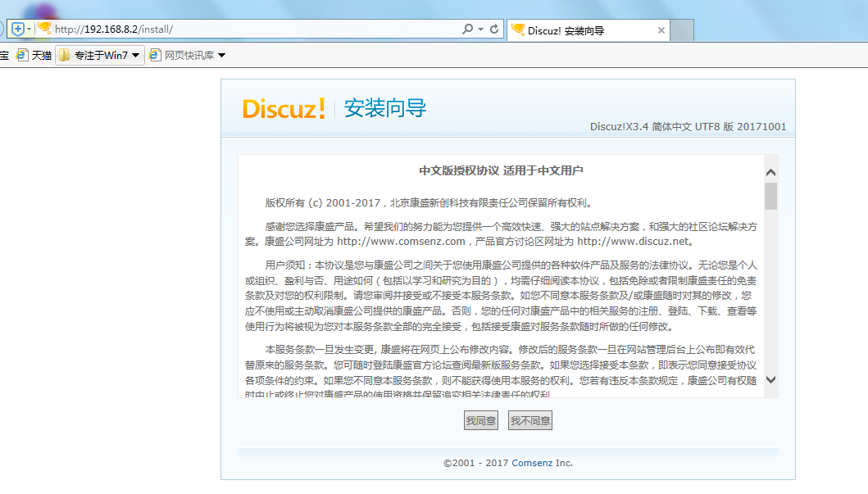
Task: Click the Discuz favicon in address bar
Action: [44, 28]
